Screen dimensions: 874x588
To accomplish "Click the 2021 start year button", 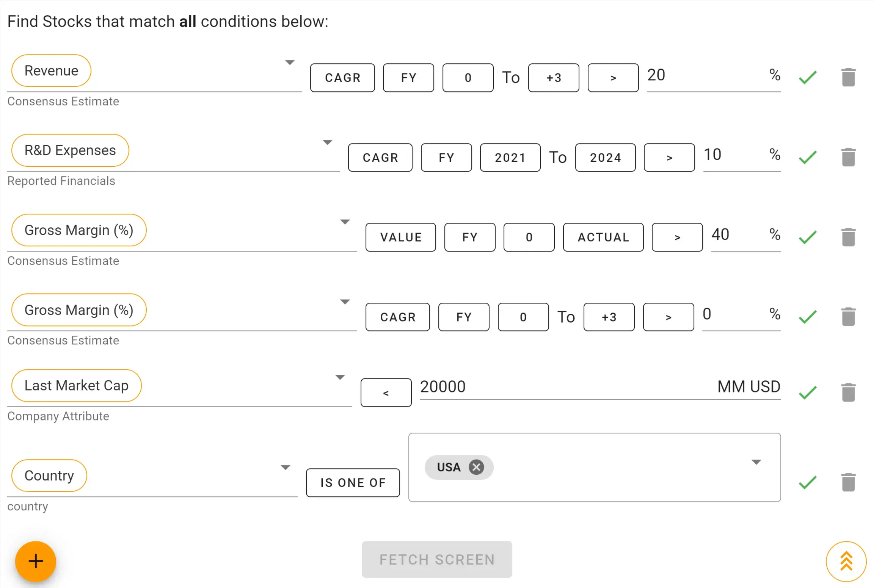I will click(x=510, y=158).
